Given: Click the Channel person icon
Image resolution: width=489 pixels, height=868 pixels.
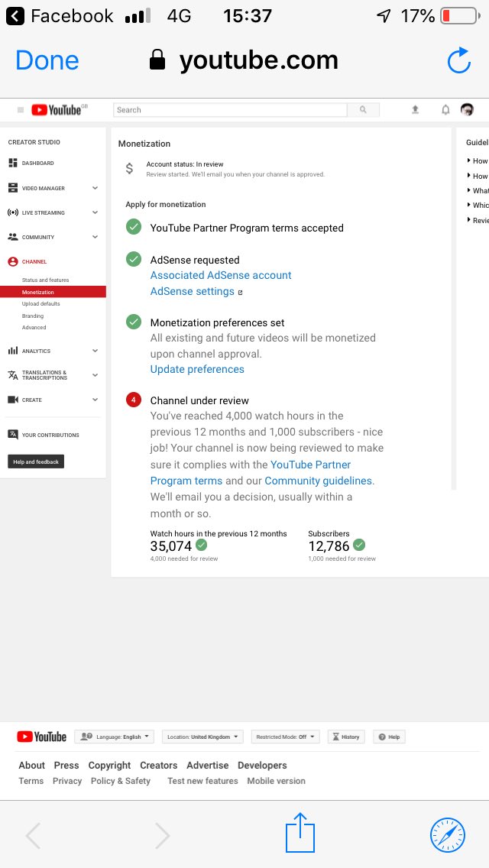Looking at the screenshot, I should pos(13,261).
